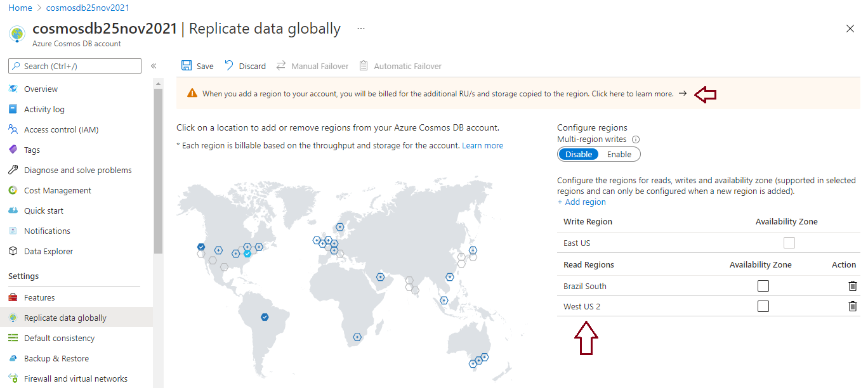The image size is (868, 388).
Task: Click the Brazil South read region name
Action: coord(585,286)
